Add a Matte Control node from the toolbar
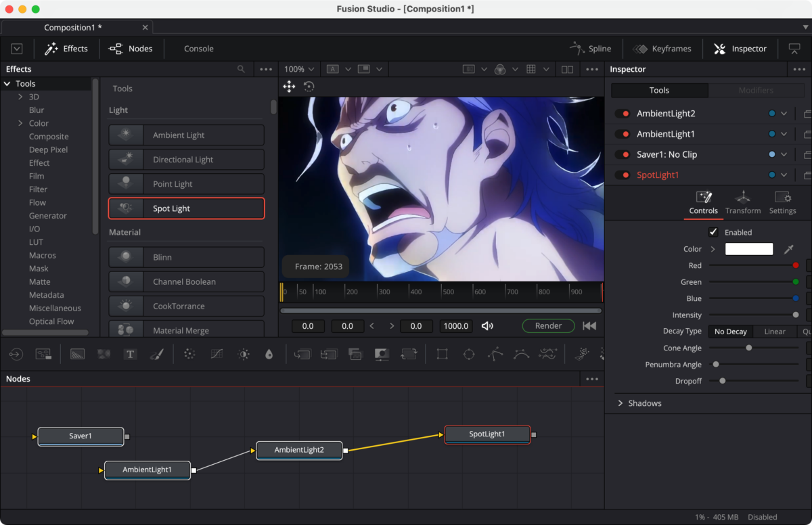Image resolution: width=812 pixels, height=525 pixels. click(382, 354)
